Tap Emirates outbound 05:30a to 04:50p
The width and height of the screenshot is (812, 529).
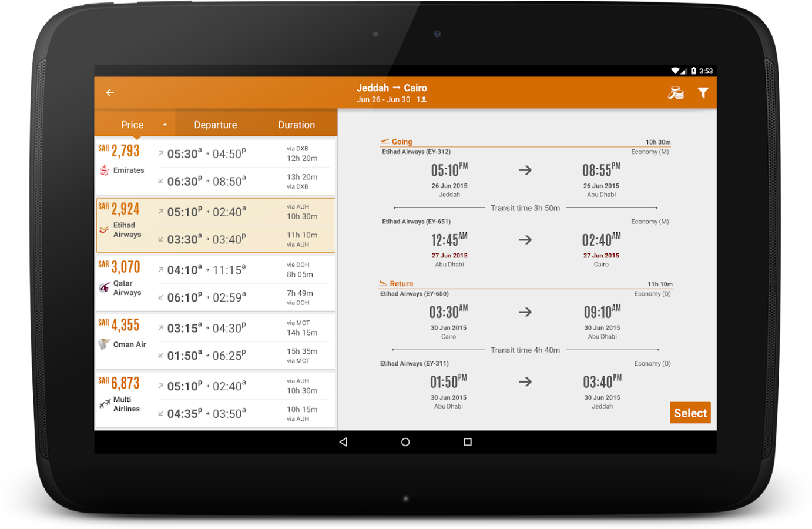tap(206, 153)
